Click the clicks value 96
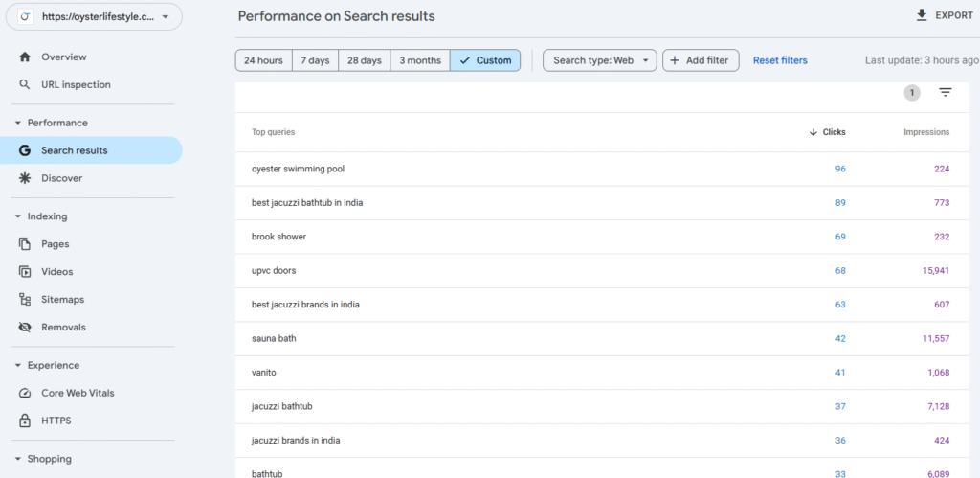Screen dimensions: 980x478 [840, 169]
